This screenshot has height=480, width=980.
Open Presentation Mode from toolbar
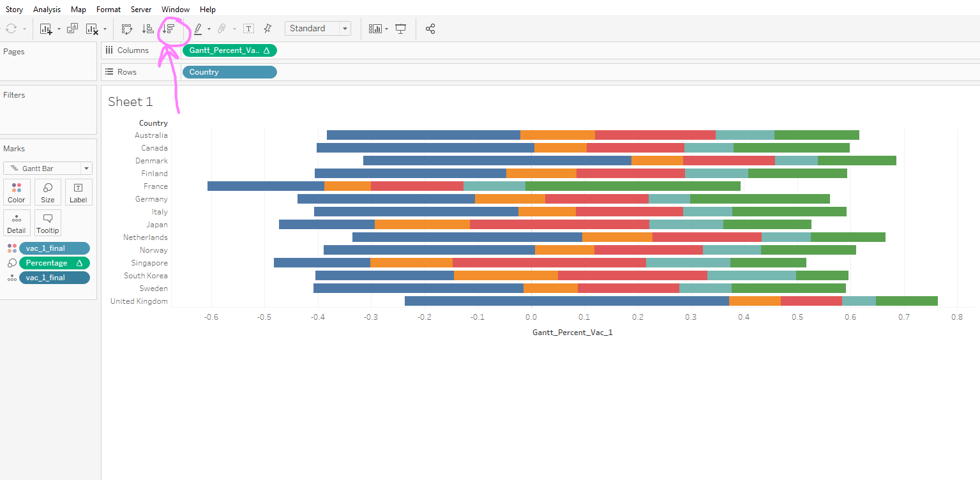click(x=401, y=29)
